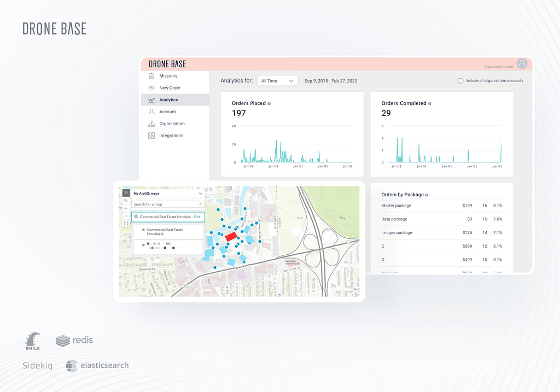This screenshot has width=560, height=392.
Task: Open Organization via its hierarchy icon
Action: [151, 124]
